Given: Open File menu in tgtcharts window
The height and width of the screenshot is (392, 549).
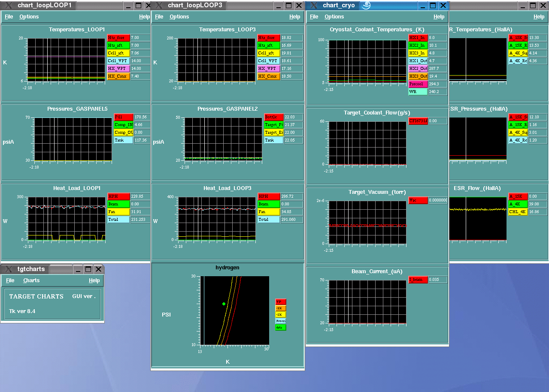Looking at the screenshot, I should tap(10, 280).
